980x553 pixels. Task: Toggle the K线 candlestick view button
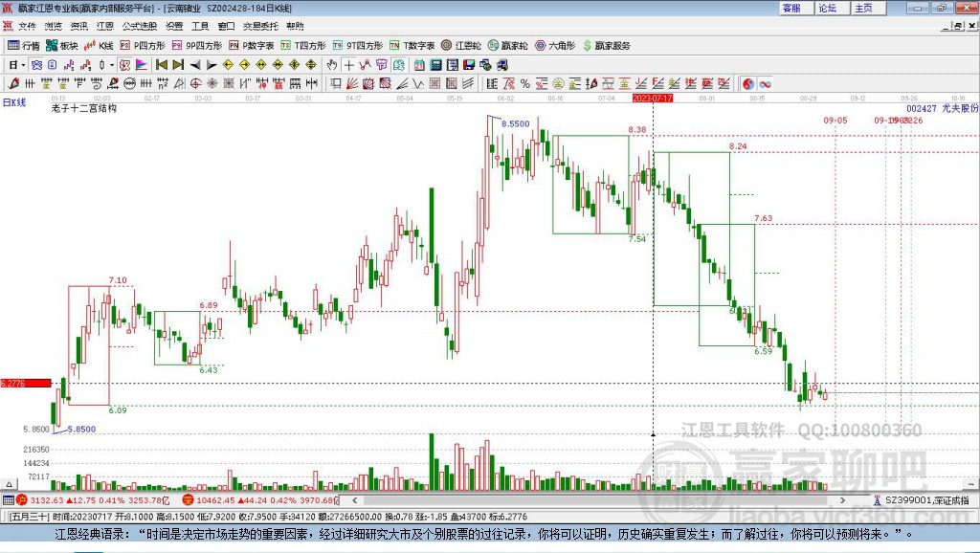[x=100, y=45]
